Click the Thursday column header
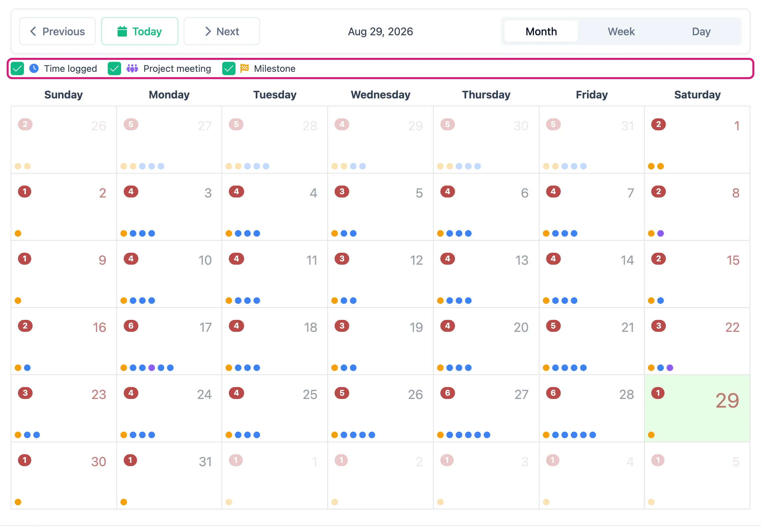The image size is (761, 532). 486,95
